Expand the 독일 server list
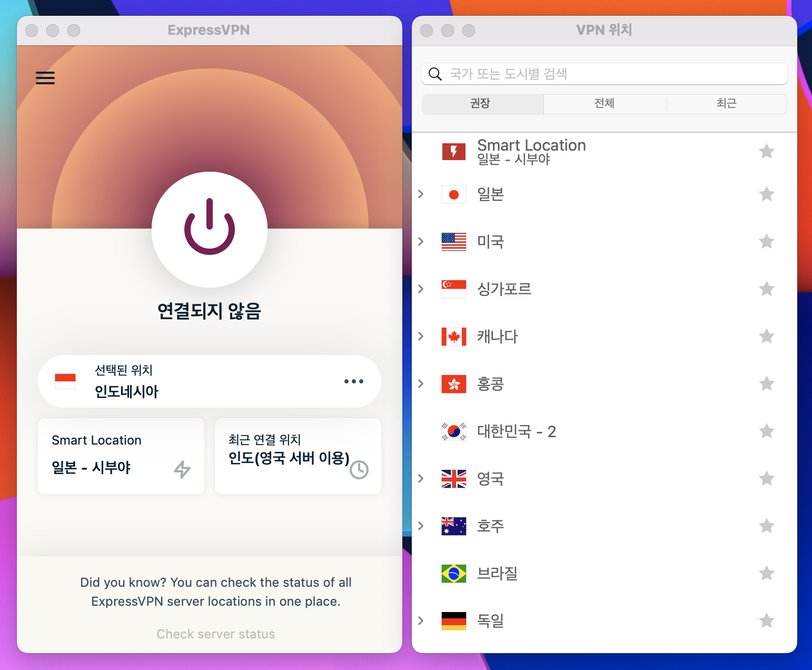This screenshot has height=670, width=812. click(x=421, y=620)
